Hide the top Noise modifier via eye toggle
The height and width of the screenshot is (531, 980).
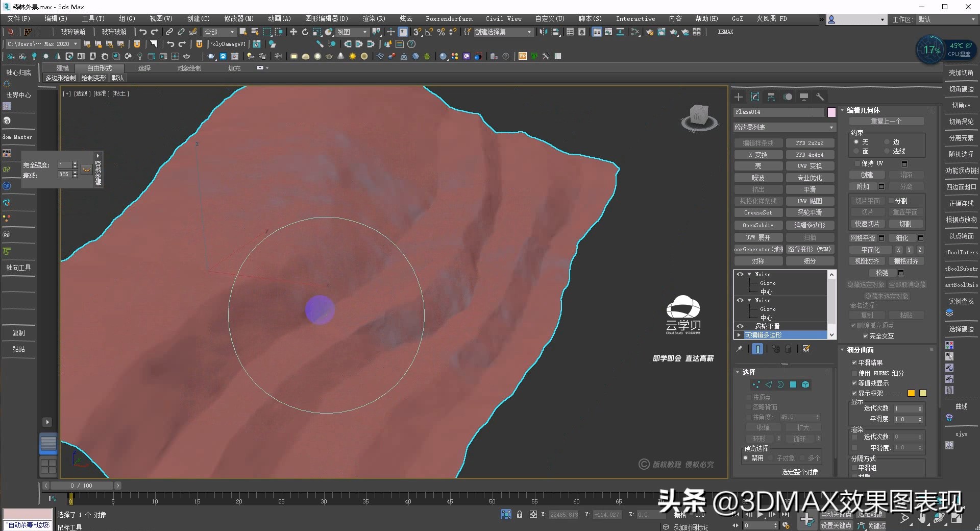740,274
